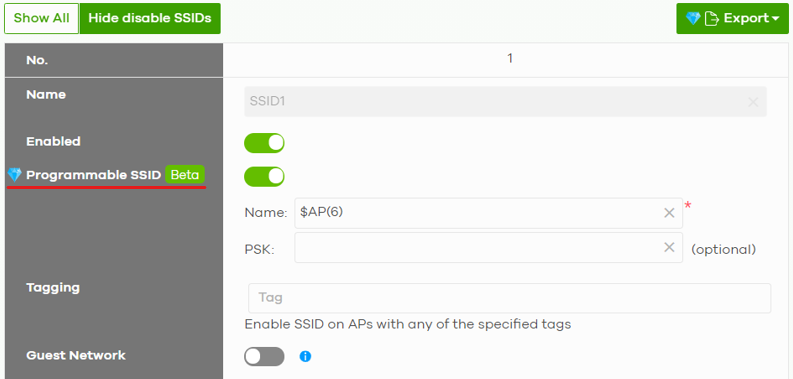The height and width of the screenshot is (379, 793).
Task: Disable the Enabled toggle switch
Action: (264, 143)
